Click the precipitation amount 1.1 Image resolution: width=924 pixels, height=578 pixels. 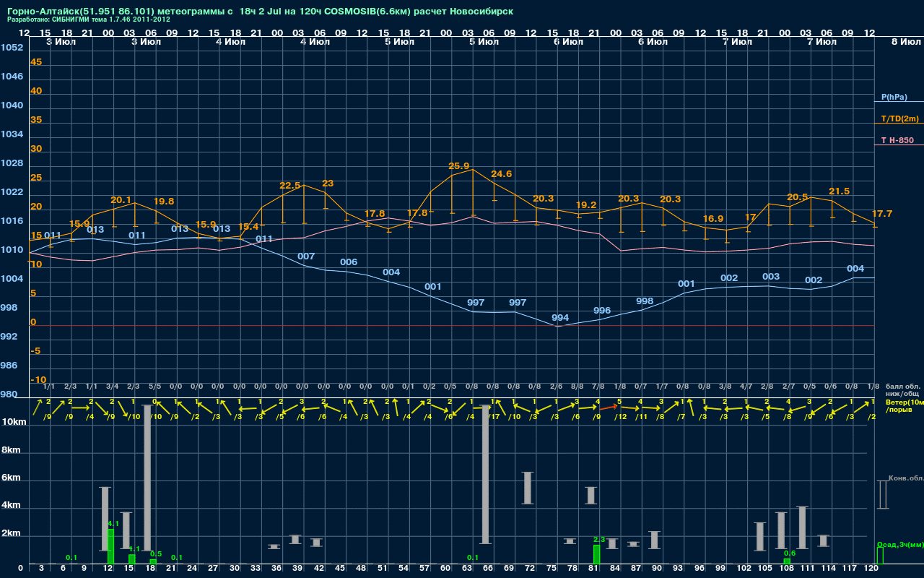click(134, 549)
